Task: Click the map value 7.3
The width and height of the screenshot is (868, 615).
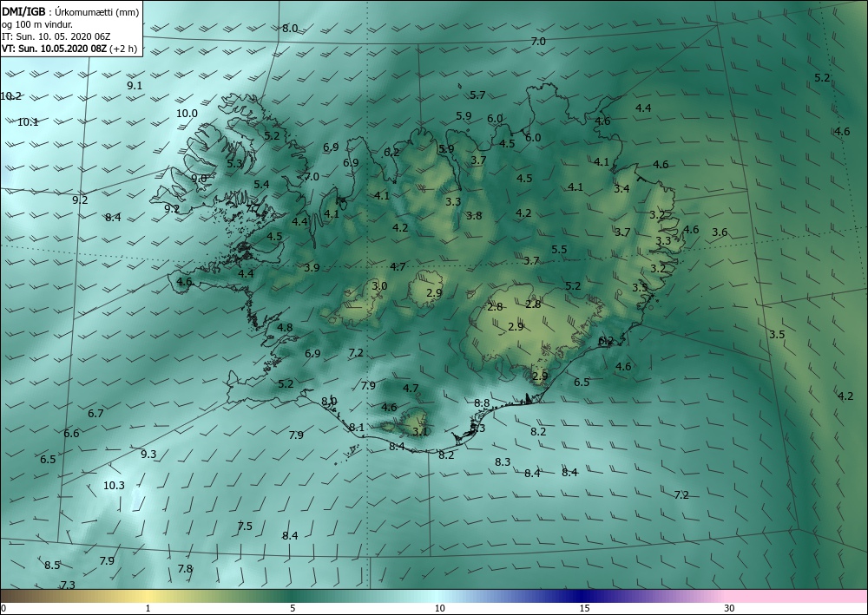Action: pos(68,585)
